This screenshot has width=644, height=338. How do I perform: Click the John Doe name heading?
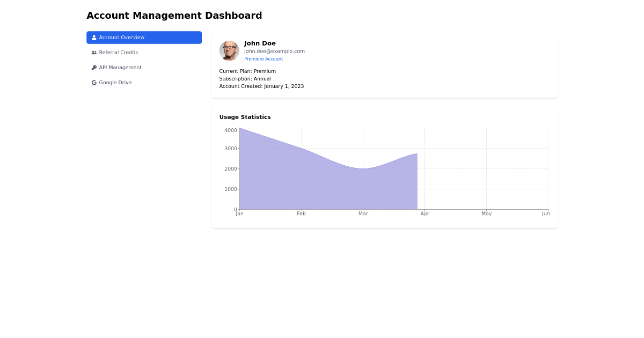point(259,43)
